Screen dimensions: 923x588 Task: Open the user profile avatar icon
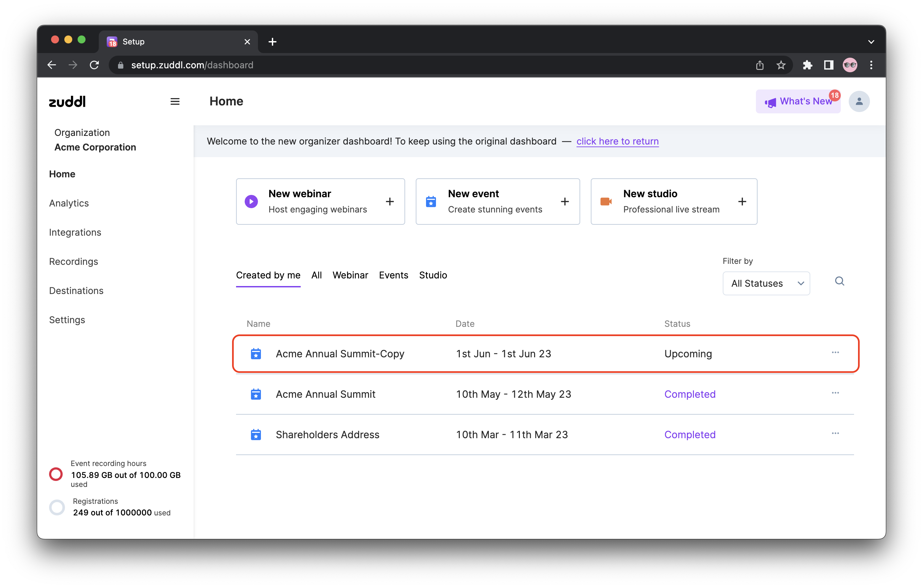point(859,101)
